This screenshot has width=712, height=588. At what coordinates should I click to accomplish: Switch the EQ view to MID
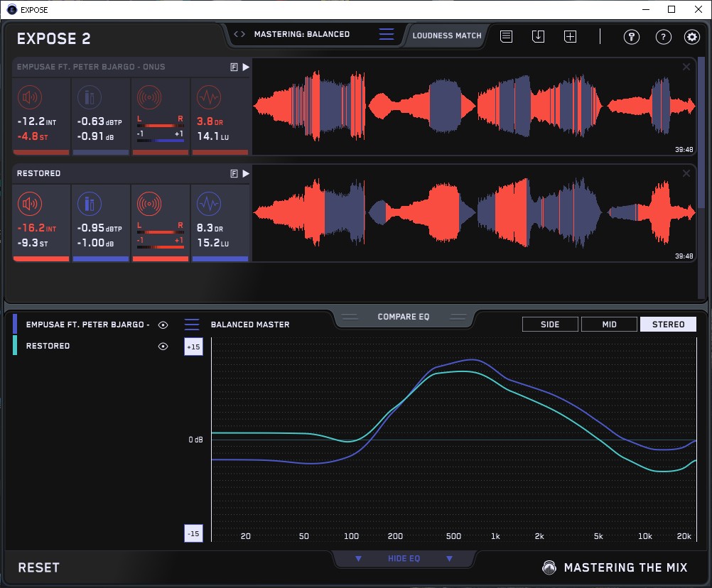coord(609,325)
